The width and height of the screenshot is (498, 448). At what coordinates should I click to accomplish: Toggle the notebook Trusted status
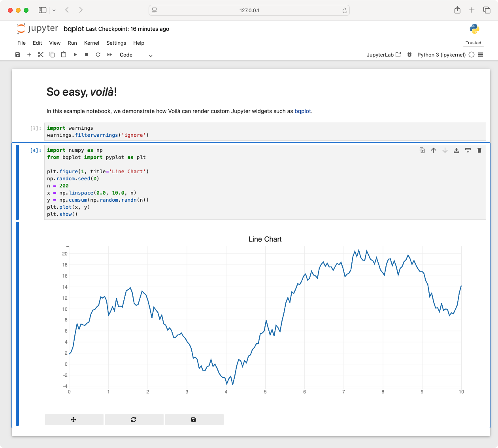click(x=473, y=43)
